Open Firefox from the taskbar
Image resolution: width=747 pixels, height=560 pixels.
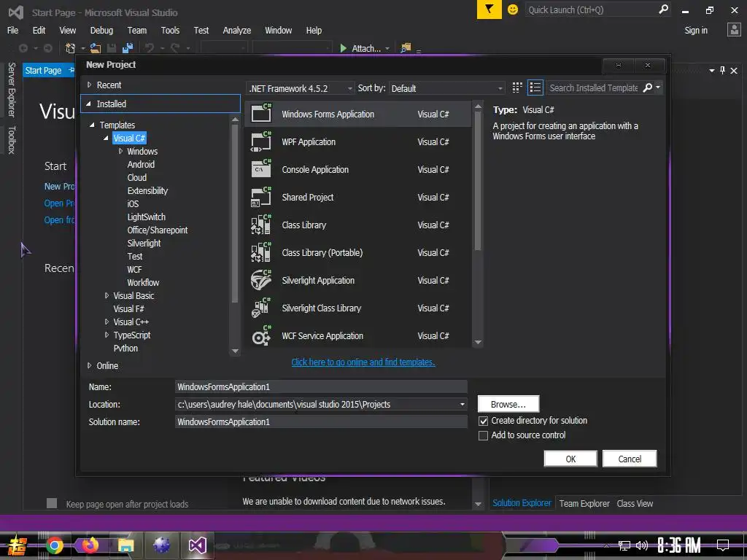[90, 545]
